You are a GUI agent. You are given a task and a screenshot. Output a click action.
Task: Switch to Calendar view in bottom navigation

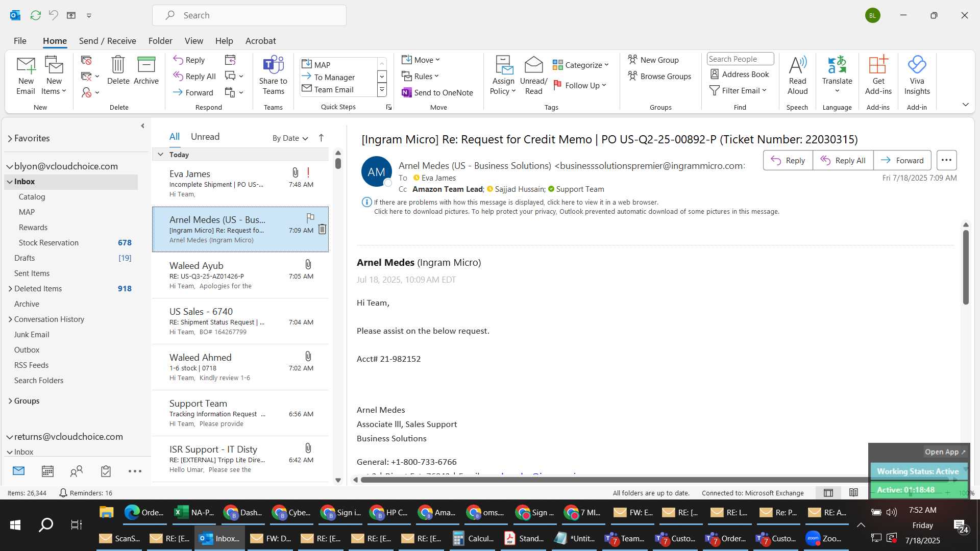coord(47,471)
